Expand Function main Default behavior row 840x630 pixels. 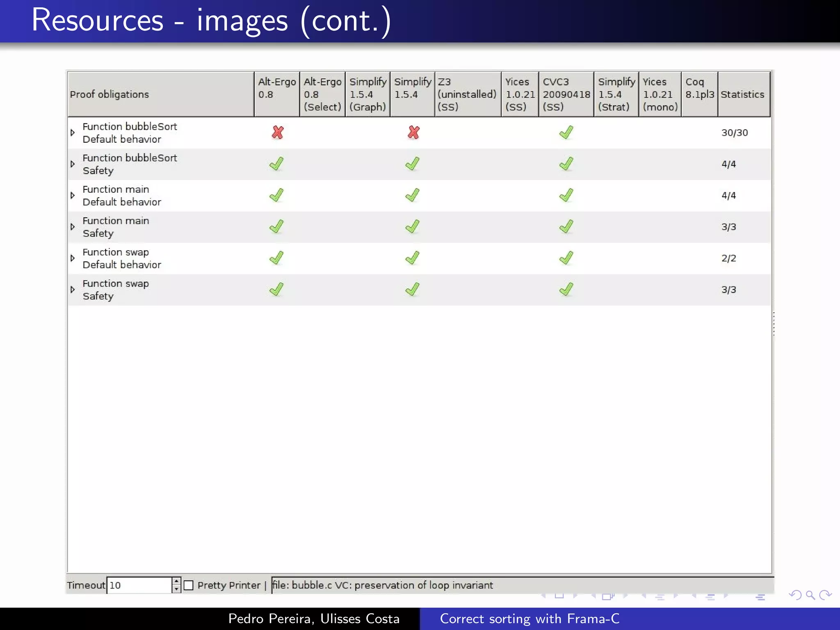point(73,195)
